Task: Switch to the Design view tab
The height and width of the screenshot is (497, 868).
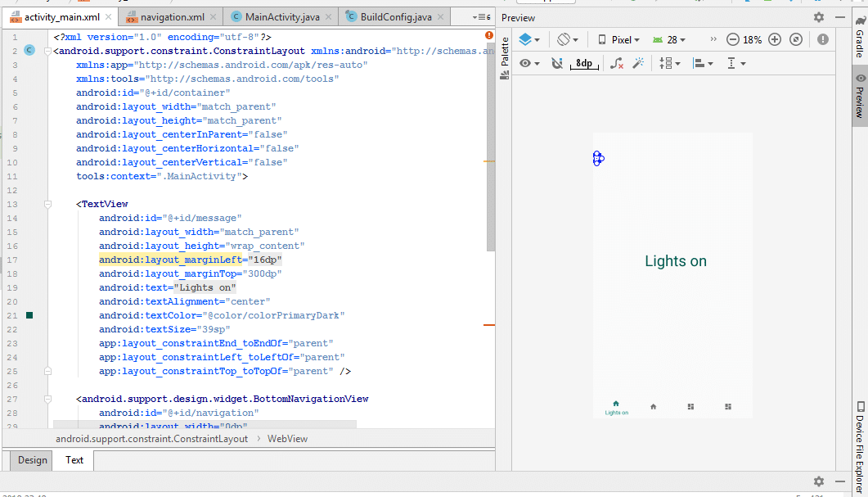Action: pos(33,460)
